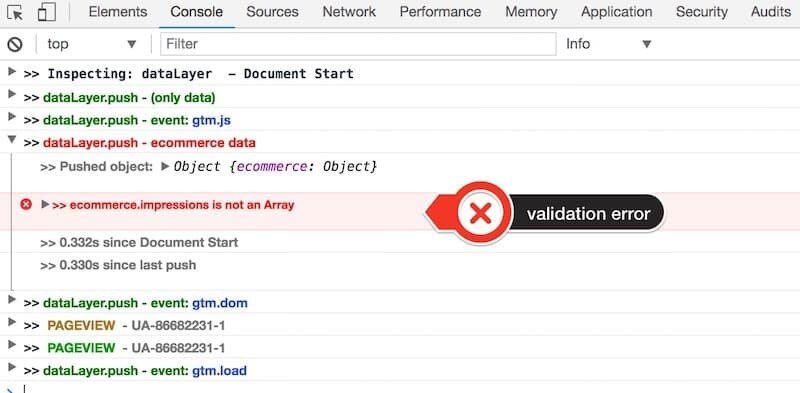This screenshot has height=393, width=800.
Task: Expand the green PAGEVIEW entry
Action: [x=12, y=345]
